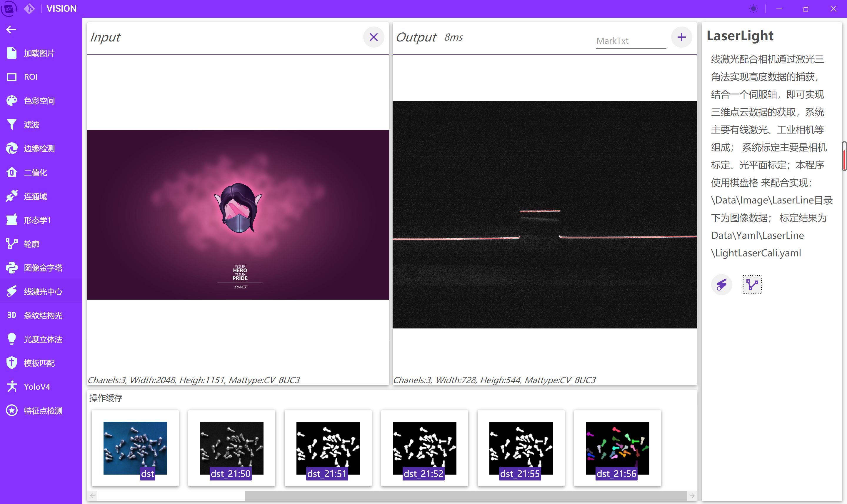Open the 加载图片 load image tool
Viewport: 847px width, 504px height.
pos(39,53)
